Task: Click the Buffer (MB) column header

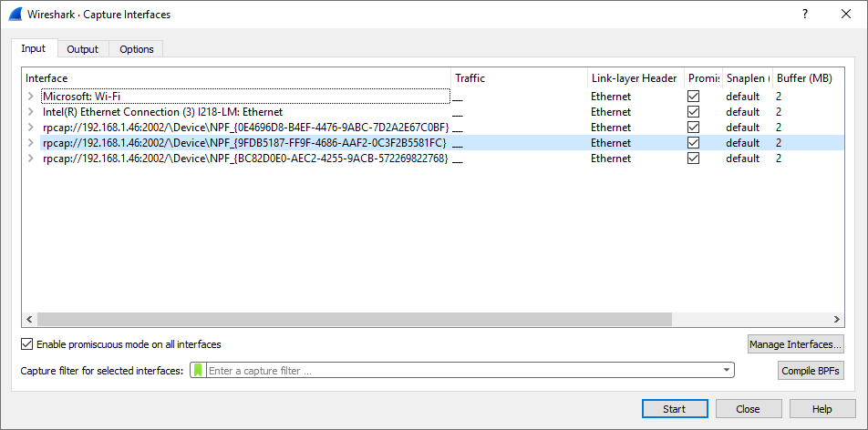Action: point(808,78)
